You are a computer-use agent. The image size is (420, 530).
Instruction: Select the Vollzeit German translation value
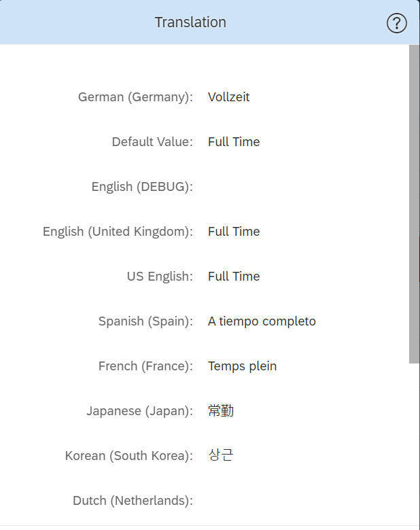point(228,97)
